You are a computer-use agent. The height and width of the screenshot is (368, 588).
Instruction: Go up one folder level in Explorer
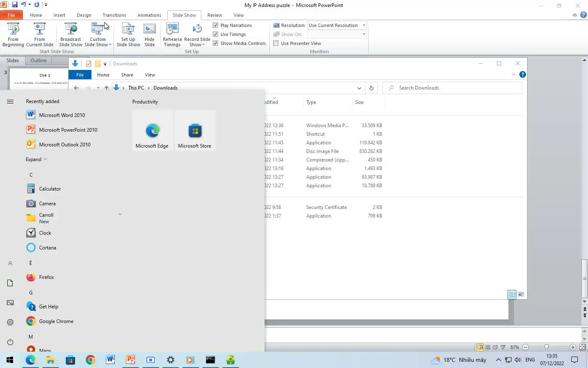pos(106,88)
